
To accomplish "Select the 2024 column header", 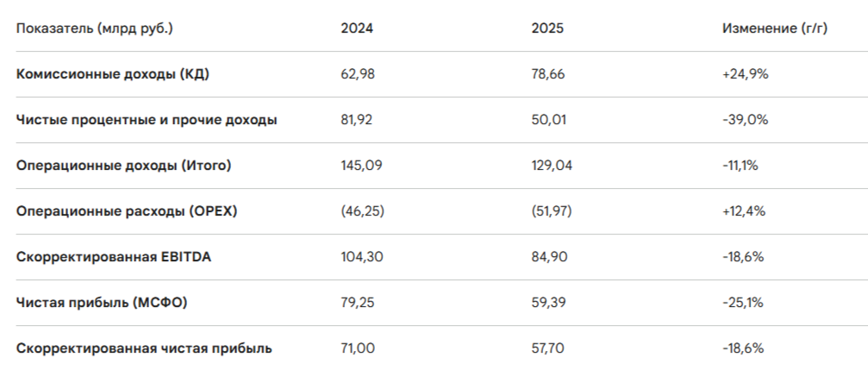I will (x=357, y=28).
